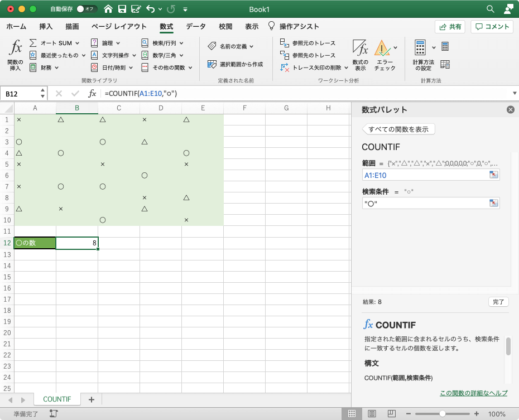Click すべての関数を表示 button
Image resolution: width=519 pixels, height=420 pixels.
pos(398,129)
